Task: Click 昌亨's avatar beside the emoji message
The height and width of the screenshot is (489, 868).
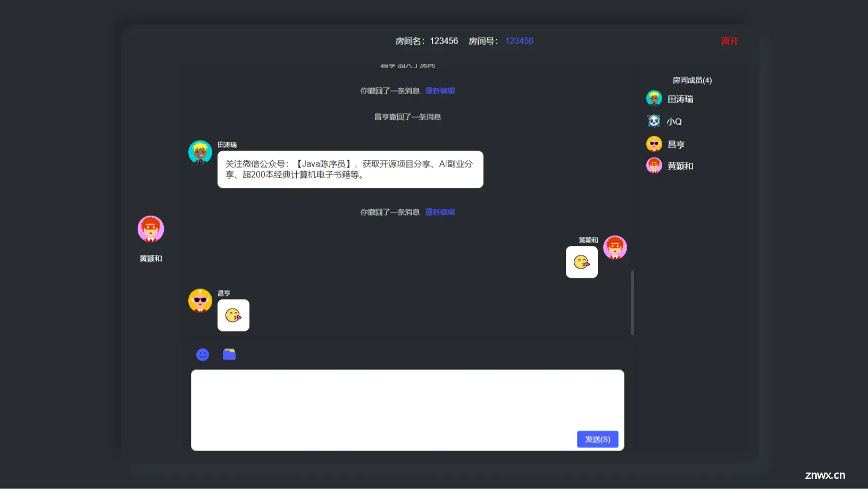Action: (201, 301)
